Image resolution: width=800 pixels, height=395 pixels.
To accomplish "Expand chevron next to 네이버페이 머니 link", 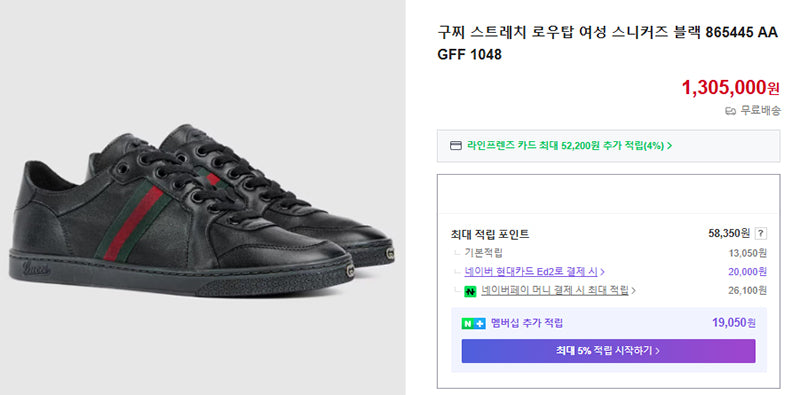I will [x=633, y=291].
